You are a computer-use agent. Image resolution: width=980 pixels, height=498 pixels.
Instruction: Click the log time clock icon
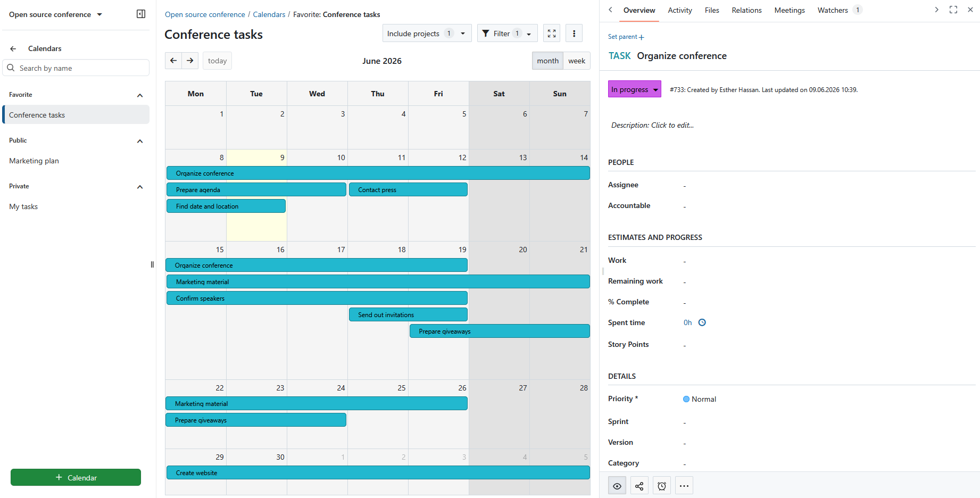point(702,322)
